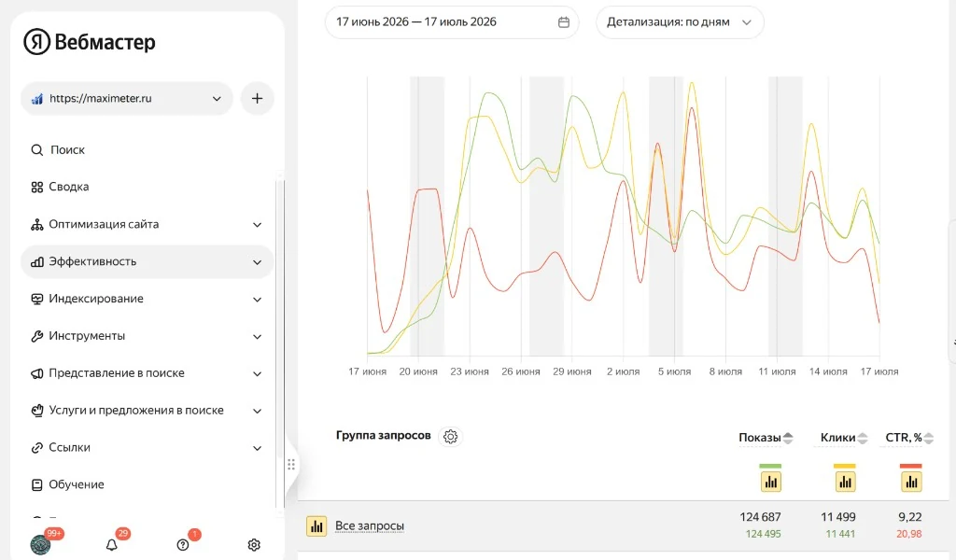Click the 5 июля axis label on chart
Image resolution: width=956 pixels, height=560 pixels.
tap(674, 371)
